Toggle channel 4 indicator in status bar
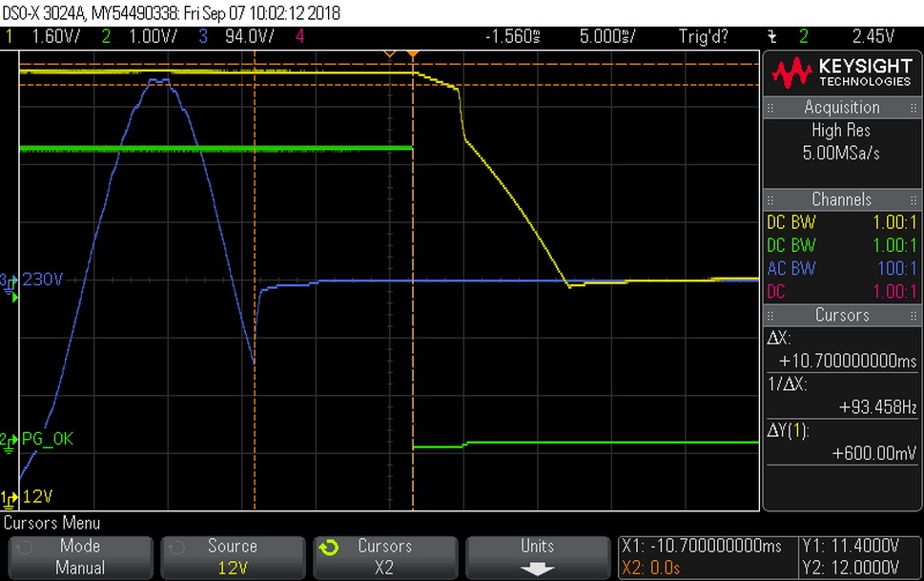The width and height of the screenshot is (924, 581). 300,36
